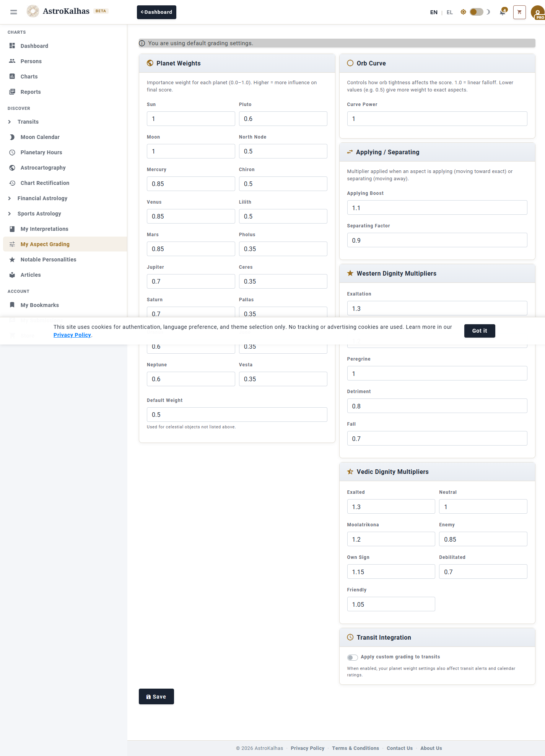Open Notable Personalities from sidebar
545x756 pixels.
pyautogui.click(x=48, y=260)
